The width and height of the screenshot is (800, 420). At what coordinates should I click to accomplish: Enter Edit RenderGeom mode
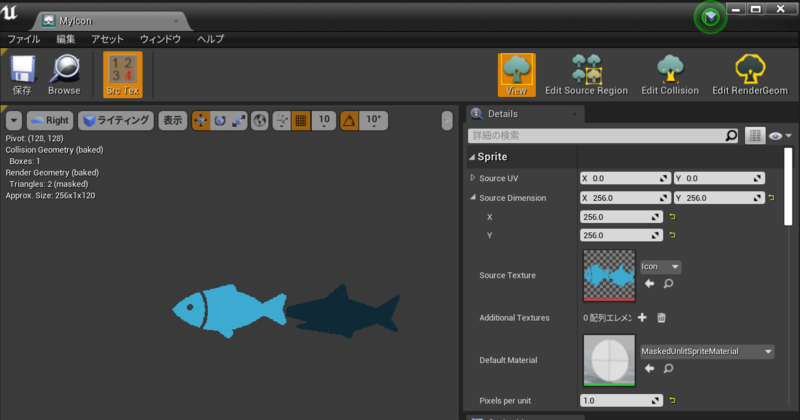pos(750,75)
